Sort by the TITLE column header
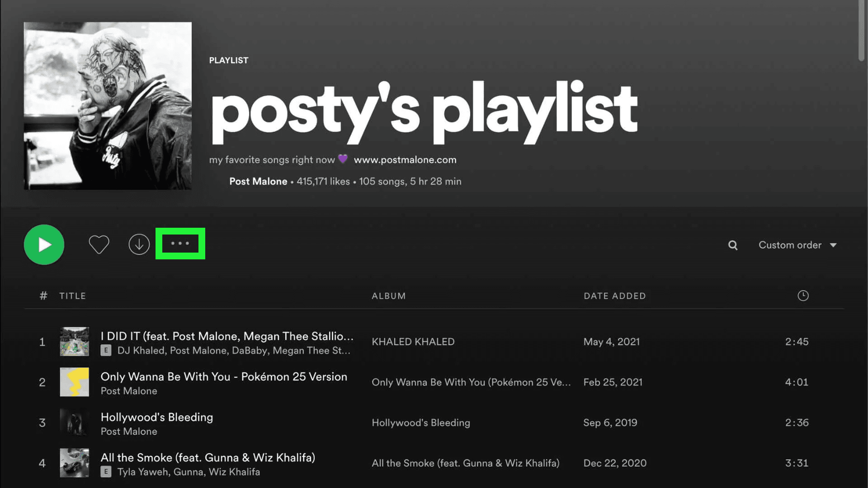This screenshot has height=488, width=868. coord(72,296)
